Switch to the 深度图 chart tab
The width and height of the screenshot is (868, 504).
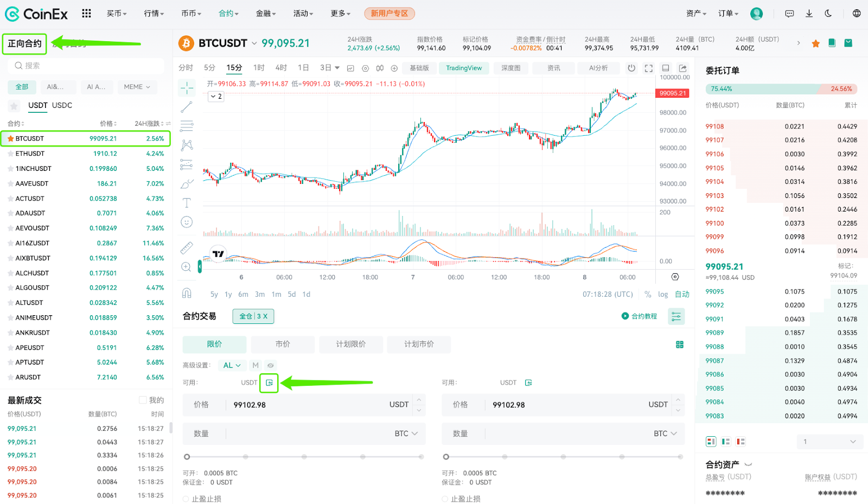[510, 68]
